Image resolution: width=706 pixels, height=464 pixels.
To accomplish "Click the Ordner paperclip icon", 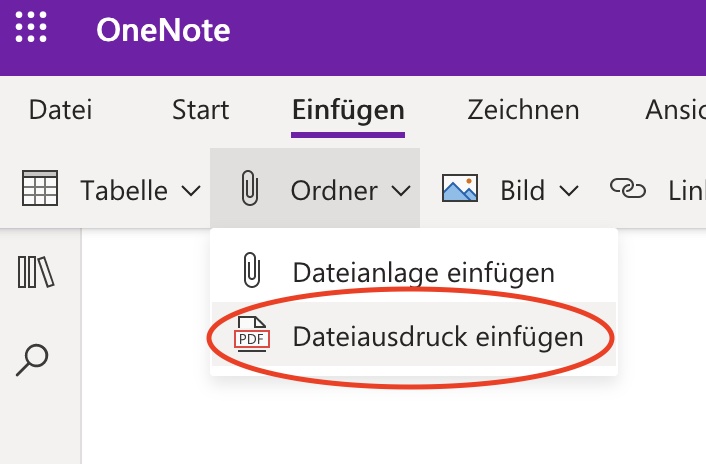I will (x=250, y=188).
